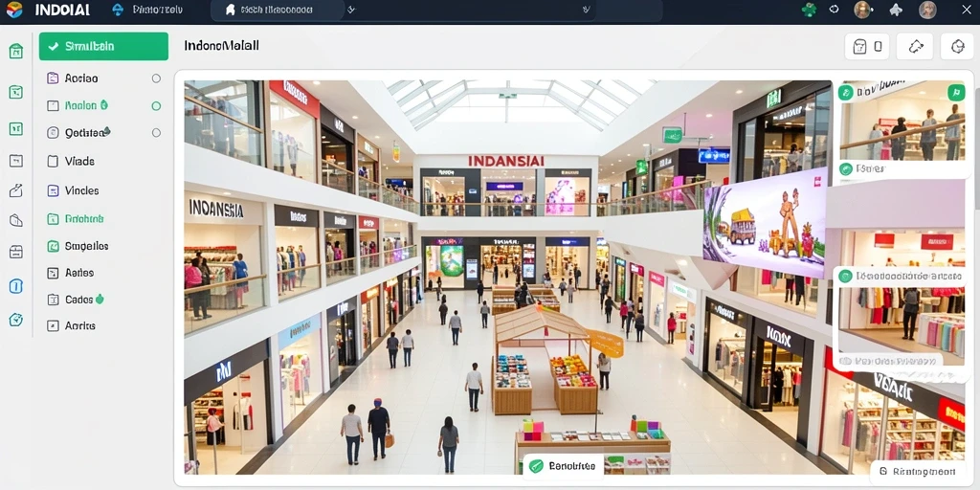Select the Qotlstea sidebar item
This screenshot has height=490, width=980.
coord(103,132)
